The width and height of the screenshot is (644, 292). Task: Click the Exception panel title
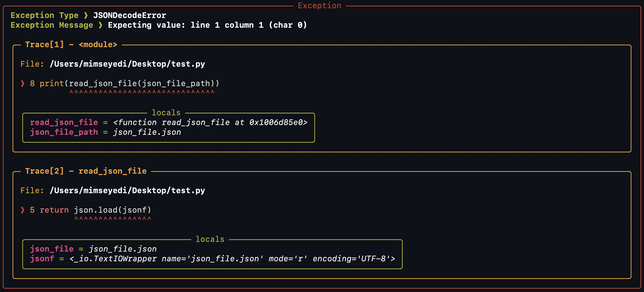(x=320, y=5)
